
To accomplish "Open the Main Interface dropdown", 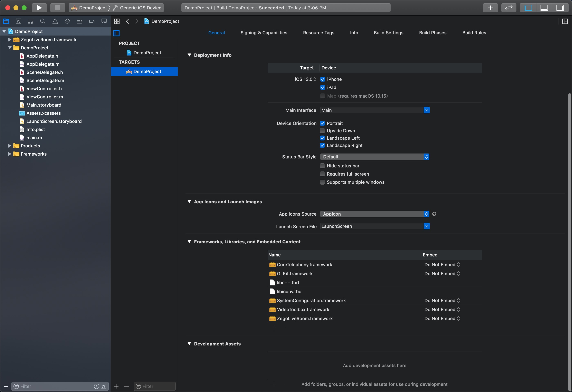I will coord(427,110).
